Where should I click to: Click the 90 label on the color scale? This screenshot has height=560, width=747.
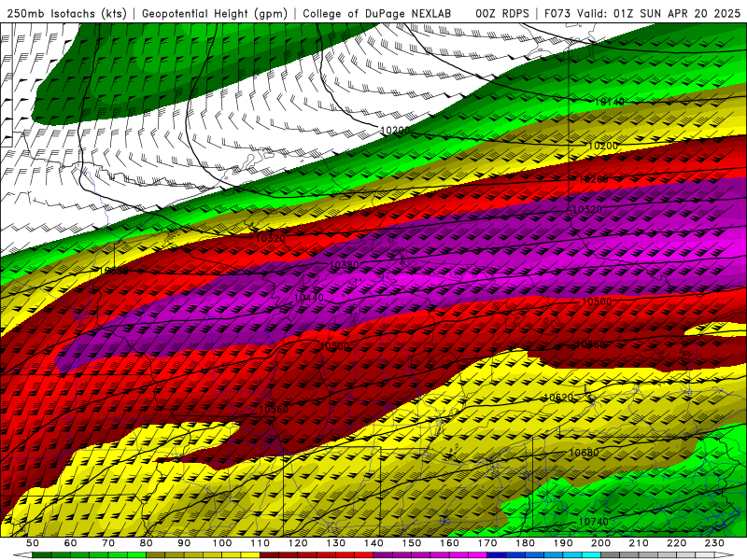click(184, 543)
